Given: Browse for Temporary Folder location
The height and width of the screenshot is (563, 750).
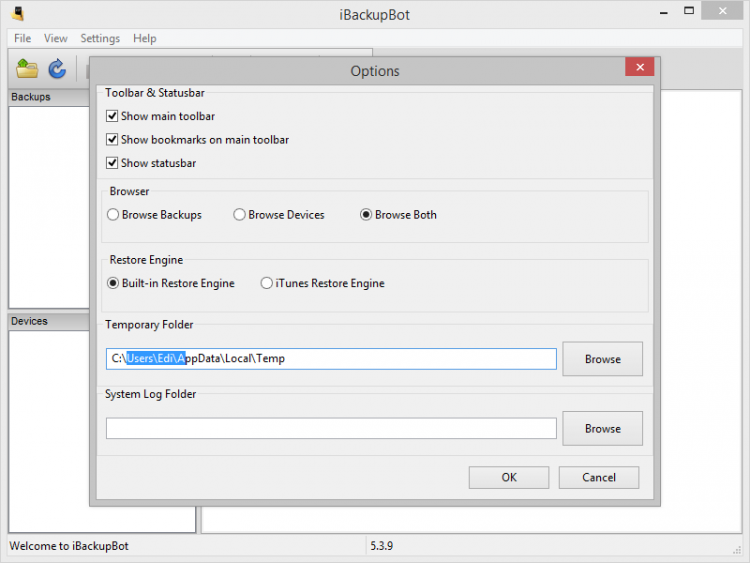Looking at the screenshot, I should (603, 359).
